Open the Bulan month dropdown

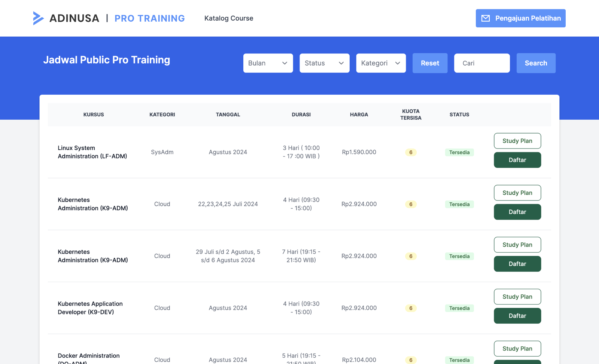(x=268, y=63)
